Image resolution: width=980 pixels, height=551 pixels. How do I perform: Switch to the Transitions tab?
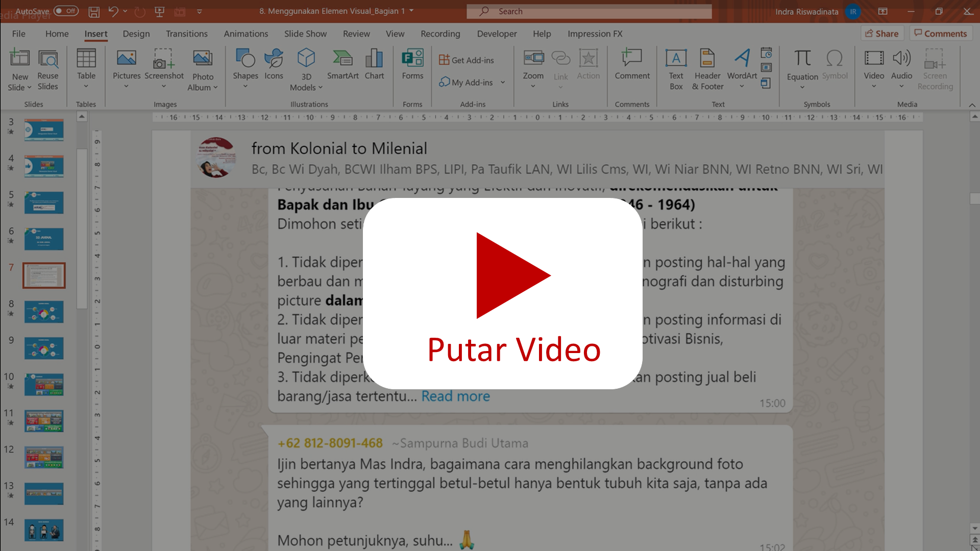186,34
